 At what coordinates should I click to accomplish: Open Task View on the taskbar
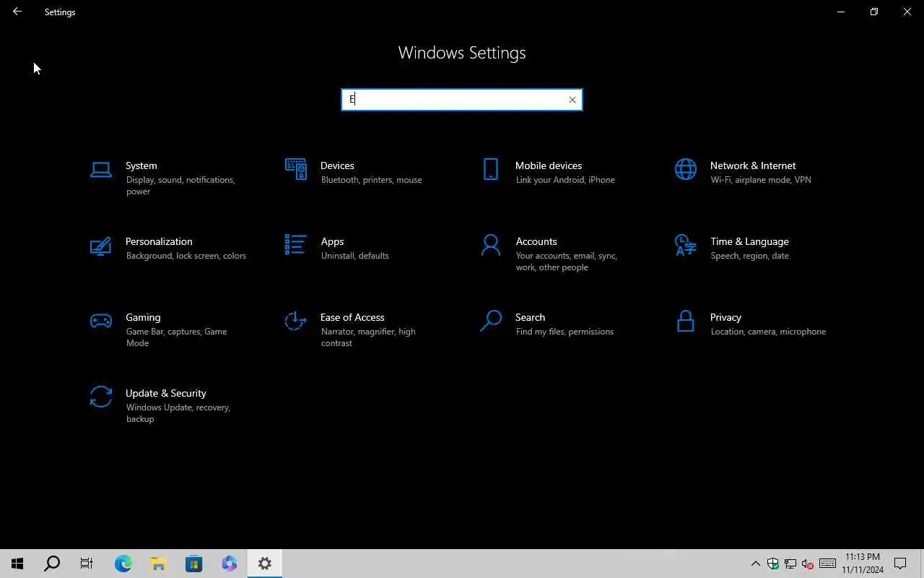tap(87, 564)
